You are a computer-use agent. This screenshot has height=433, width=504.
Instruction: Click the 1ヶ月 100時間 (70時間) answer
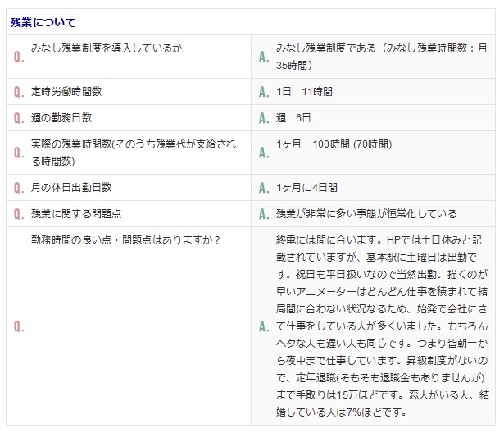[334, 144]
